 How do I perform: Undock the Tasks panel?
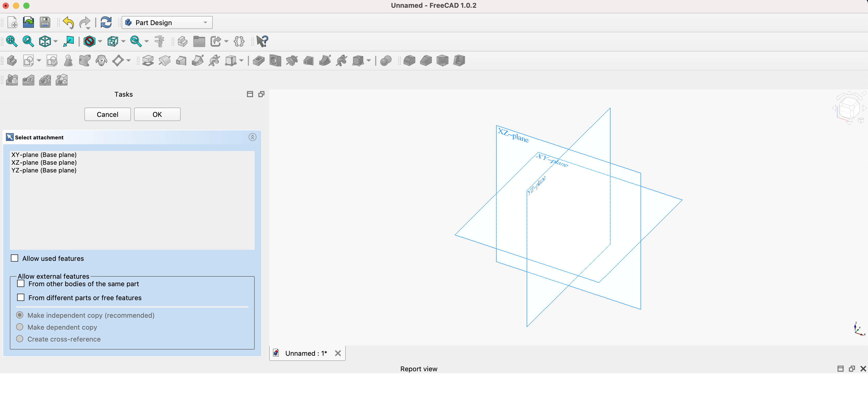pyautogui.click(x=261, y=94)
